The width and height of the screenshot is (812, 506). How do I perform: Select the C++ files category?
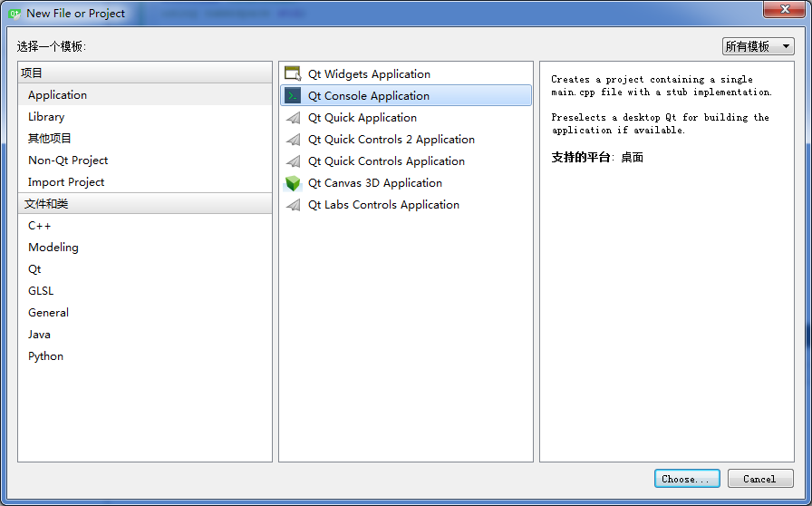coord(145,226)
